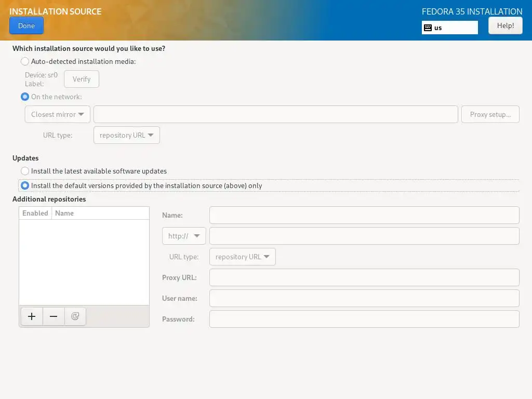Click the us keyboard layout indicator
532x399 pixels.
pos(450,28)
